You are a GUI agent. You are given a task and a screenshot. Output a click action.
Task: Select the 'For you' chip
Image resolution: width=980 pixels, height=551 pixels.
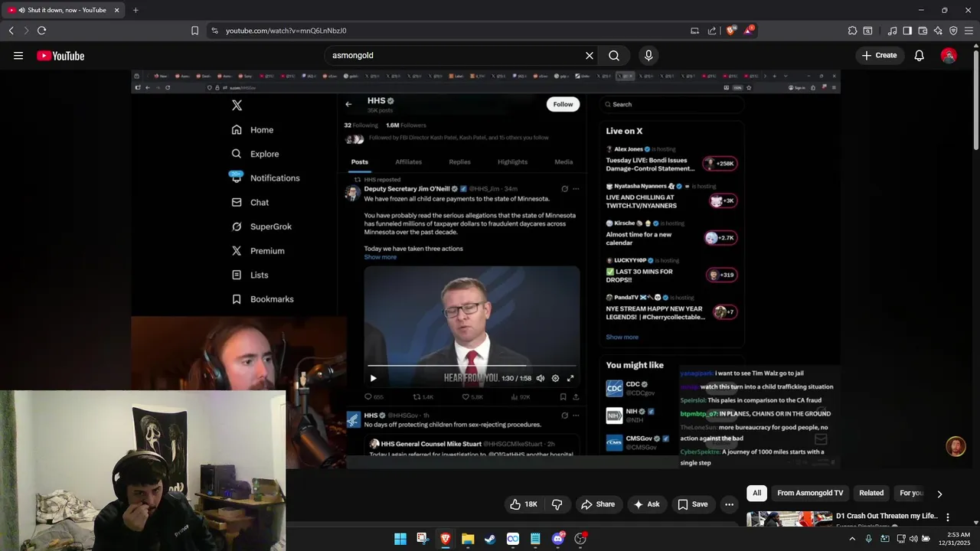[911, 493]
